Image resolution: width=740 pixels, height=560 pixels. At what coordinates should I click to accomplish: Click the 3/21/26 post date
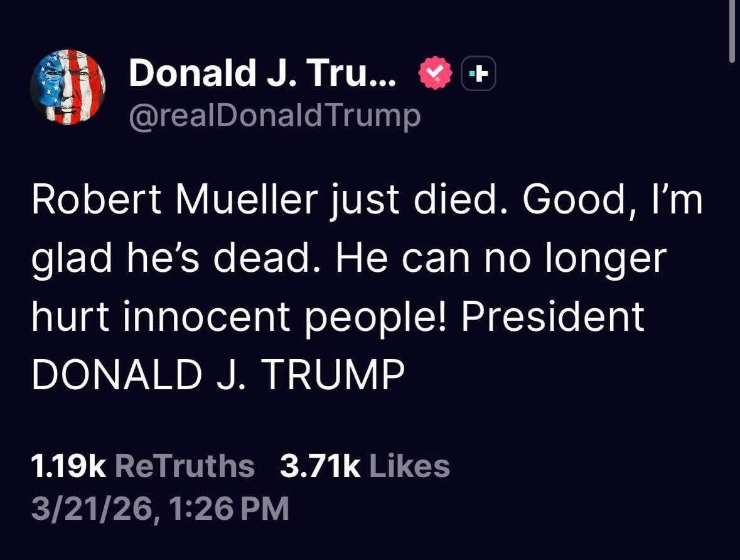click(x=90, y=508)
